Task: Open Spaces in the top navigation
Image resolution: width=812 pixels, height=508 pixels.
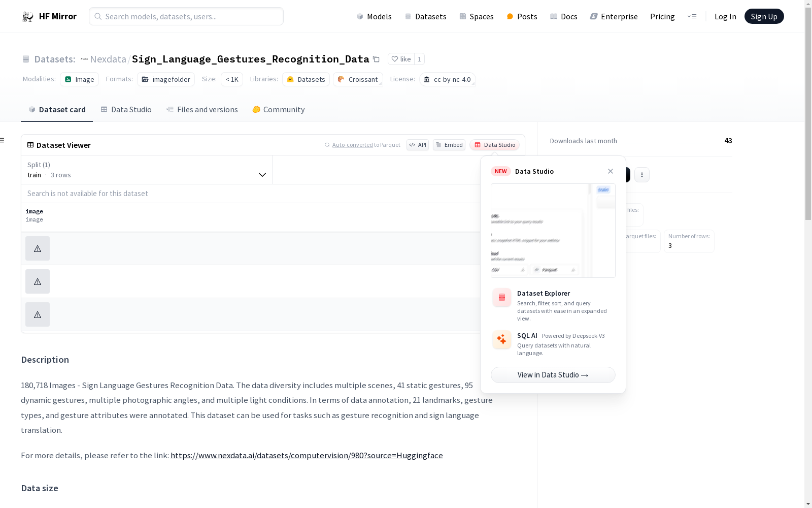Action: (477, 16)
